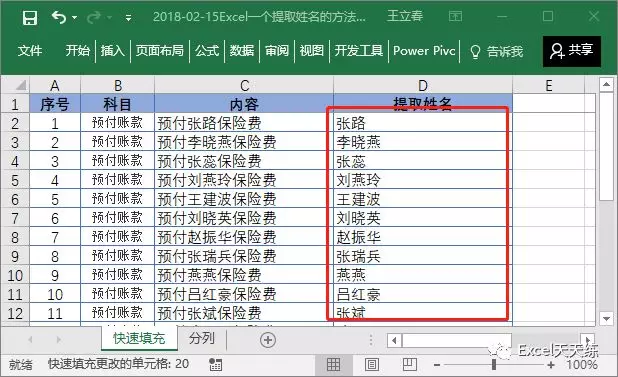Click 预付账款 in row 2
Screen dimensions: 618x377
117,123
